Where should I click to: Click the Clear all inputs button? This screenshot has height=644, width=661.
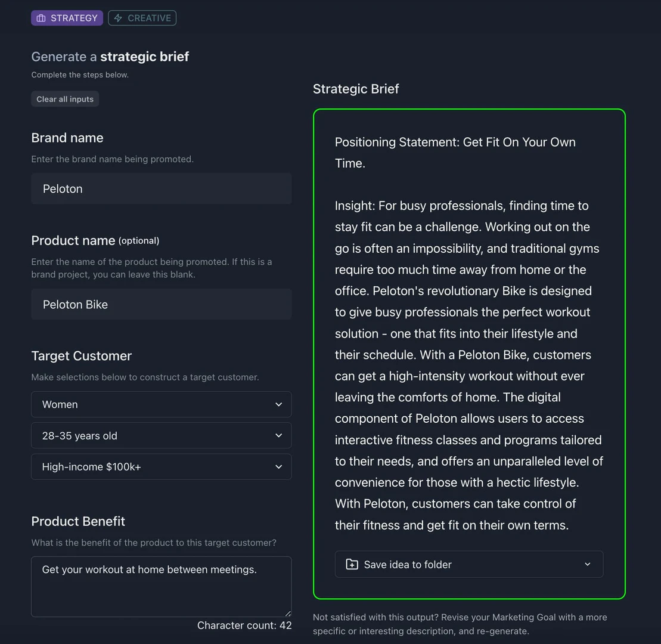pyautogui.click(x=64, y=99)
